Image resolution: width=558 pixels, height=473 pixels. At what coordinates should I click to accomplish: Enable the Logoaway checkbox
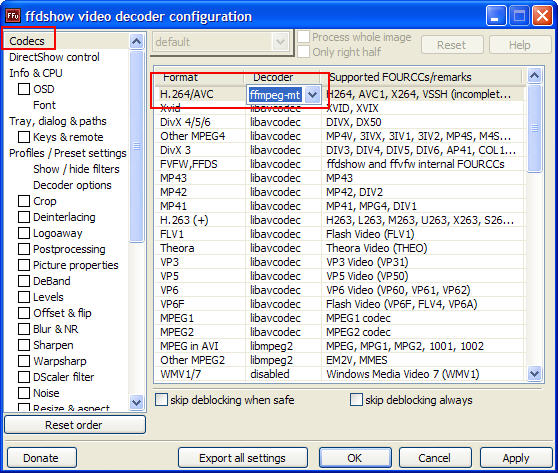coord(24,233)
